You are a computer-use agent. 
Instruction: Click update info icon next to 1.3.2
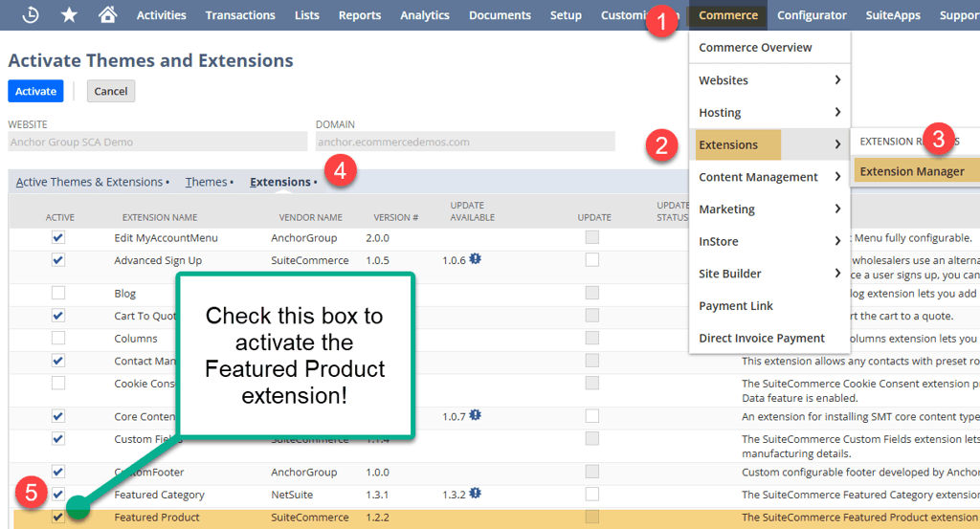coord(475,494)
